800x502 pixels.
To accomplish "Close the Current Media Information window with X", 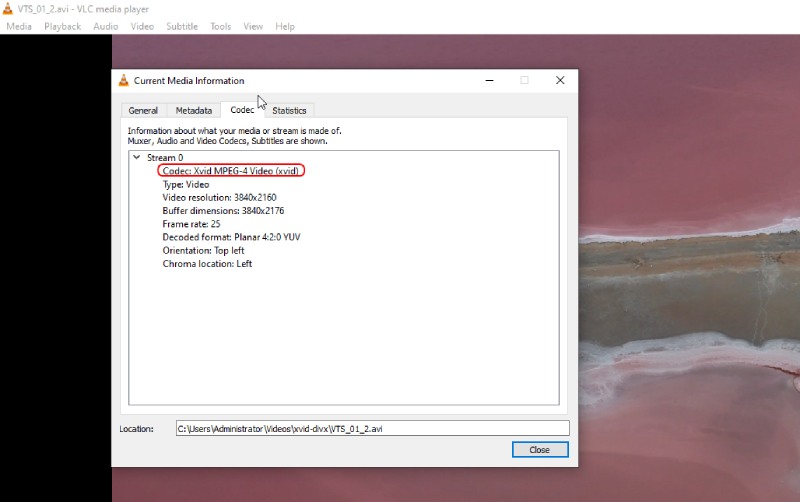I will tap(560, 81).
